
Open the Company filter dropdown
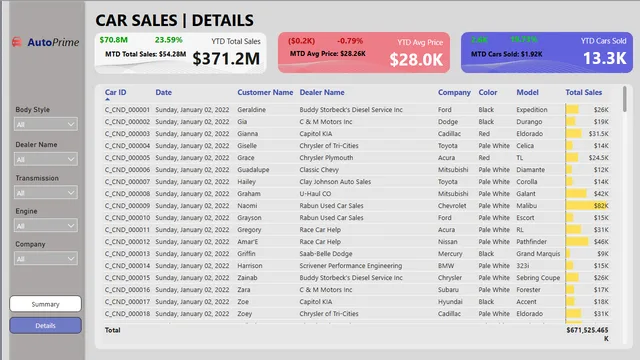click(x=46, y=259)
